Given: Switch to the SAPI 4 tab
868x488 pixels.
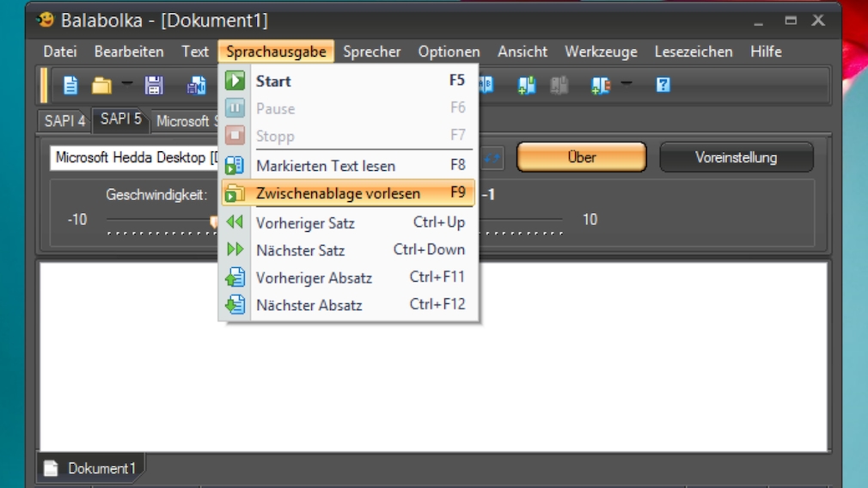Looking at the screenshot, I should click(x=64, y=121).
